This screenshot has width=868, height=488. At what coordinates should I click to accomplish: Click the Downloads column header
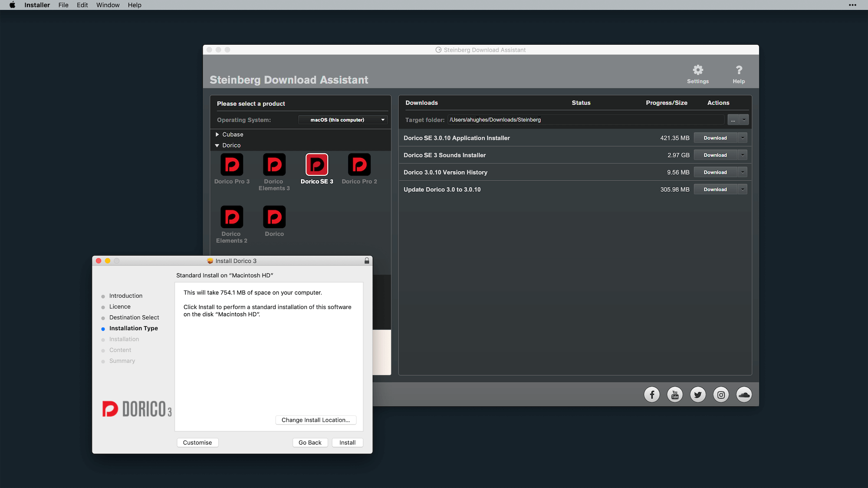pos(421,103)
